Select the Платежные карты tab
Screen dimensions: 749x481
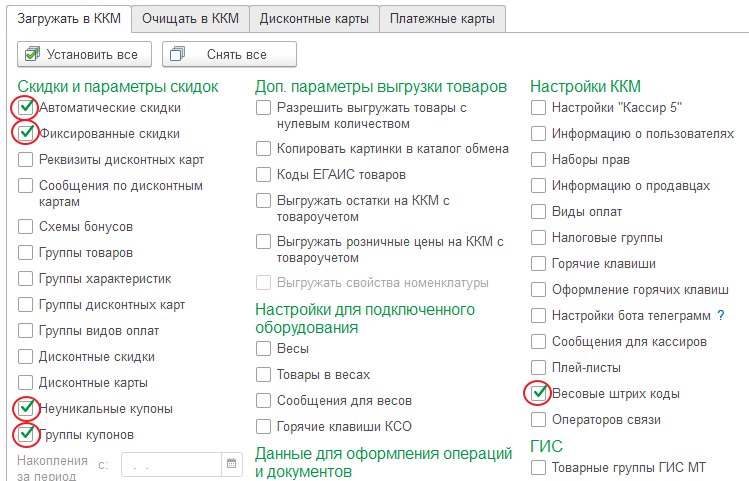tap(442, 19)
